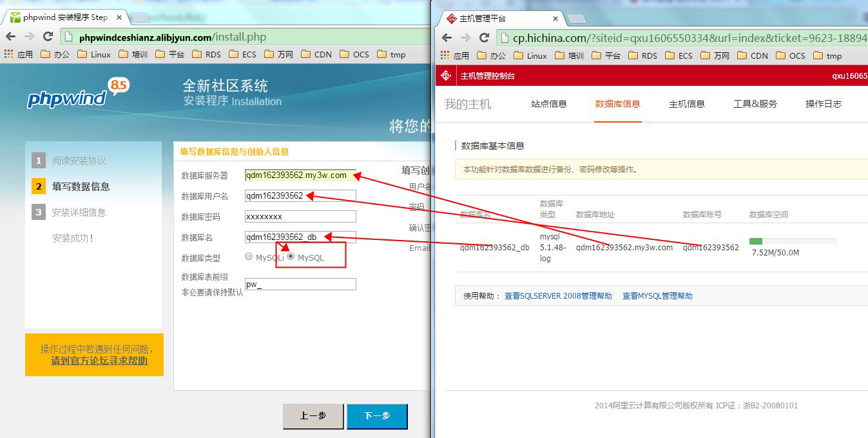This screenshot has width=868, height=438.
Task: Switch to 数据库信息 tab
Action: click(617, 104)
